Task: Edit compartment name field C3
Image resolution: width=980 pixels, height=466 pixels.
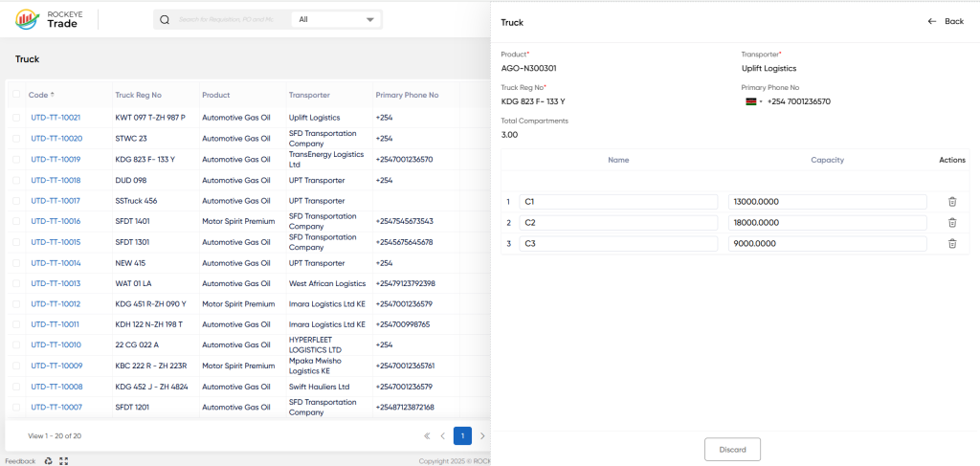Action: coord(619,244)
